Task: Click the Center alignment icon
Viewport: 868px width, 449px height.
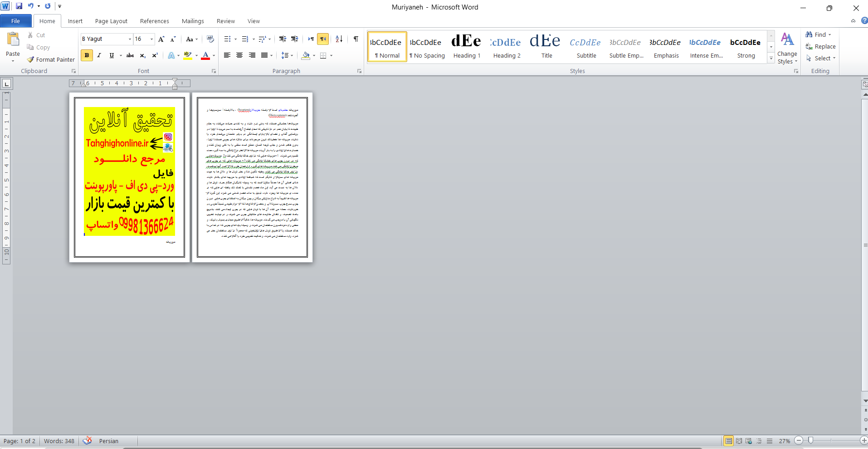Action: (239, 55)
